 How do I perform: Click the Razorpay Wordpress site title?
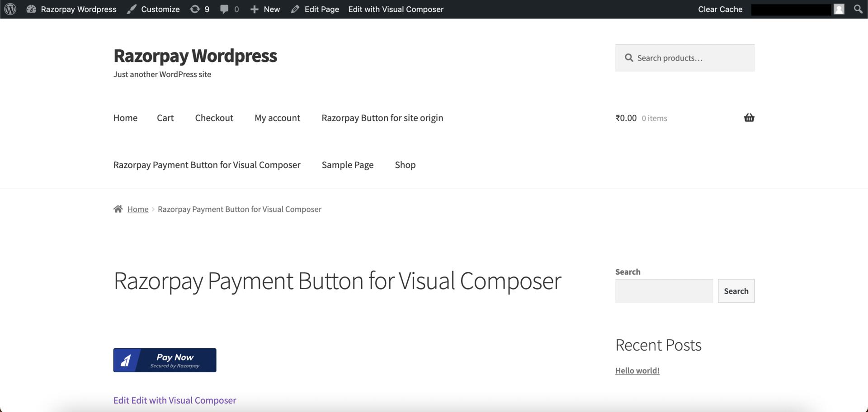[x=195, y=56]
